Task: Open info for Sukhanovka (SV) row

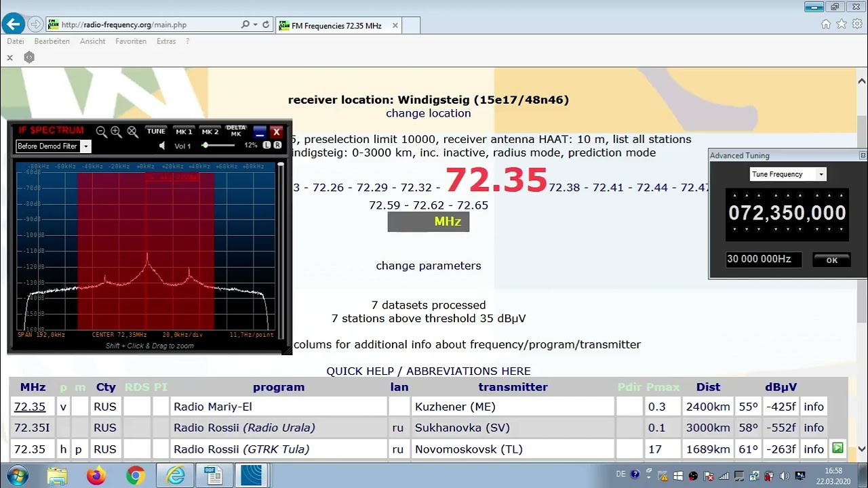Action: [814, 428]
